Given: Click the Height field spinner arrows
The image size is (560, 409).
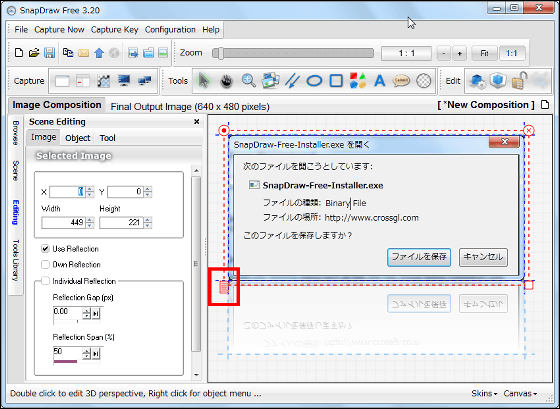Looking at the screenshot, I should pyautogui.click(x=148, y=223).
